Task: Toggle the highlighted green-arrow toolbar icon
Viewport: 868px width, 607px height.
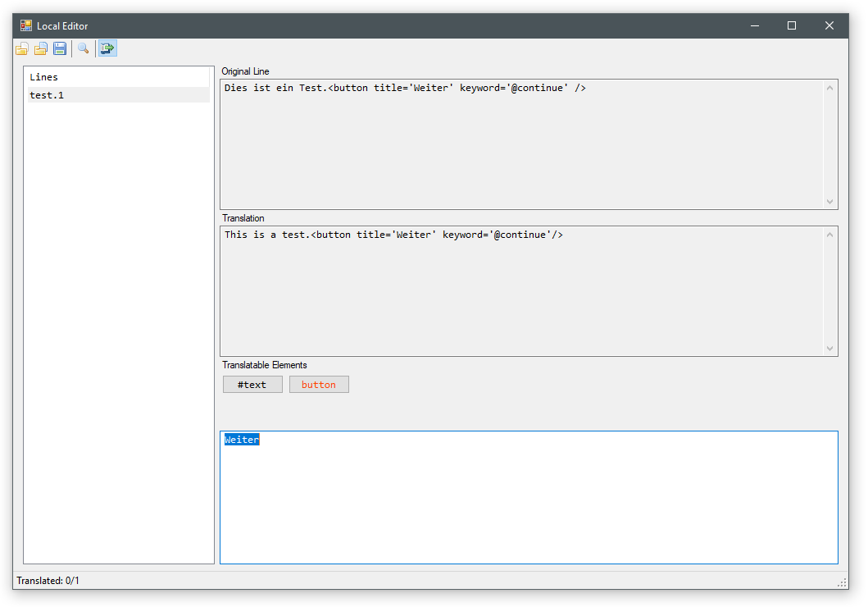Action: pos(107,48)
